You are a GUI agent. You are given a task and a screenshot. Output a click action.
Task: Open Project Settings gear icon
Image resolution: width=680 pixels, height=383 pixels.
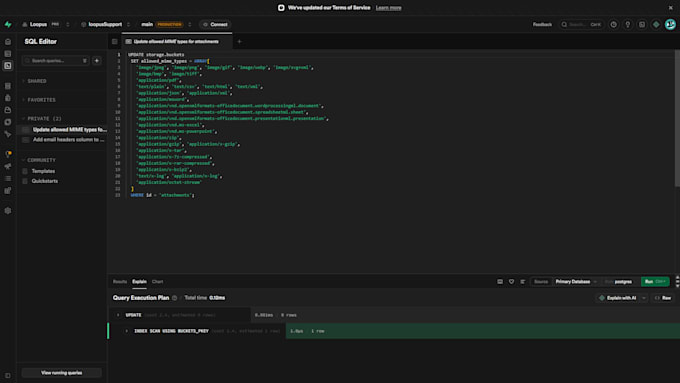[8, 210]
